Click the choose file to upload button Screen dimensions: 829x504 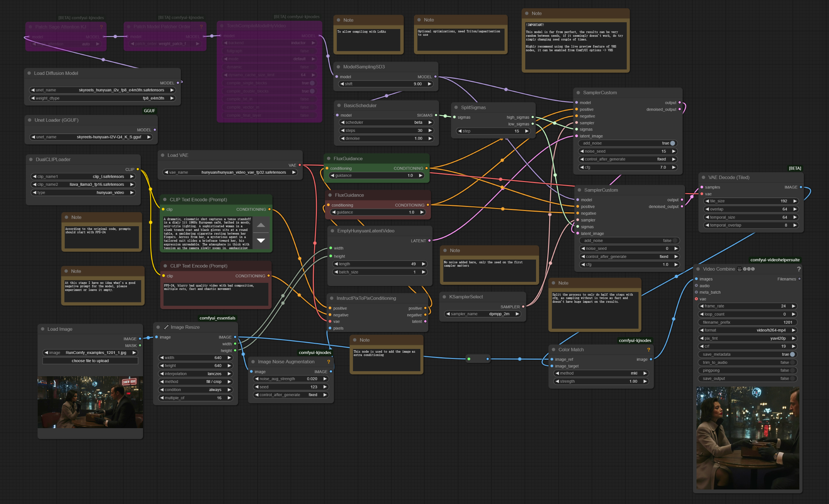click(x=90, y=361)
